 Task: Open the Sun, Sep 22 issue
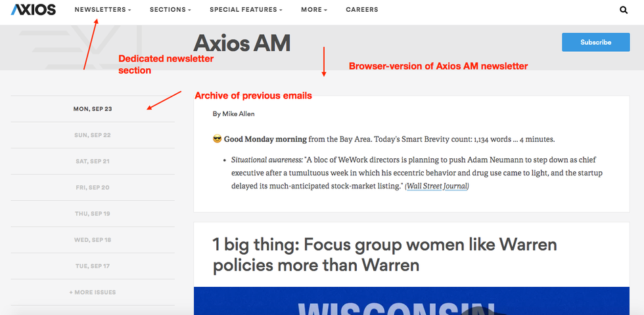(93, 135)
